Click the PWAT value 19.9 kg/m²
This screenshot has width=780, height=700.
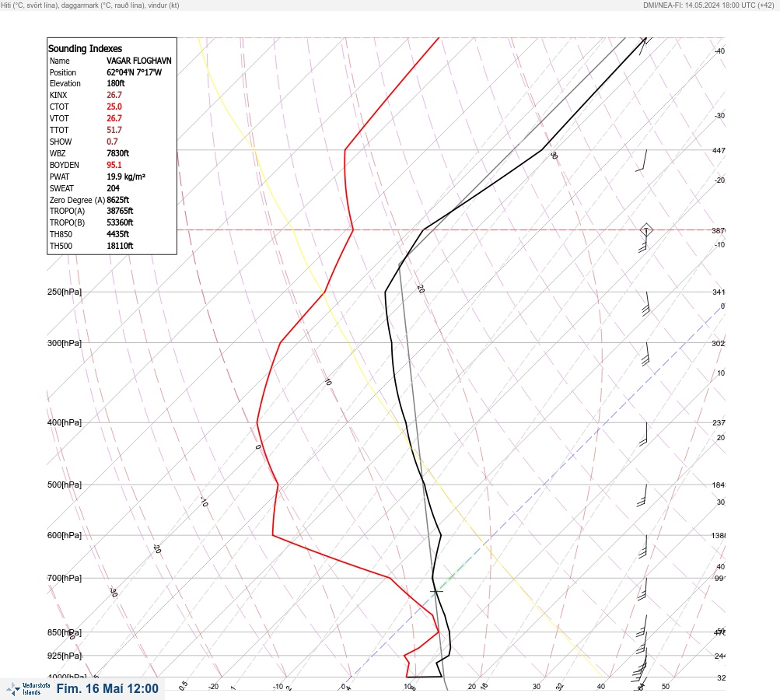click(126, 177)
